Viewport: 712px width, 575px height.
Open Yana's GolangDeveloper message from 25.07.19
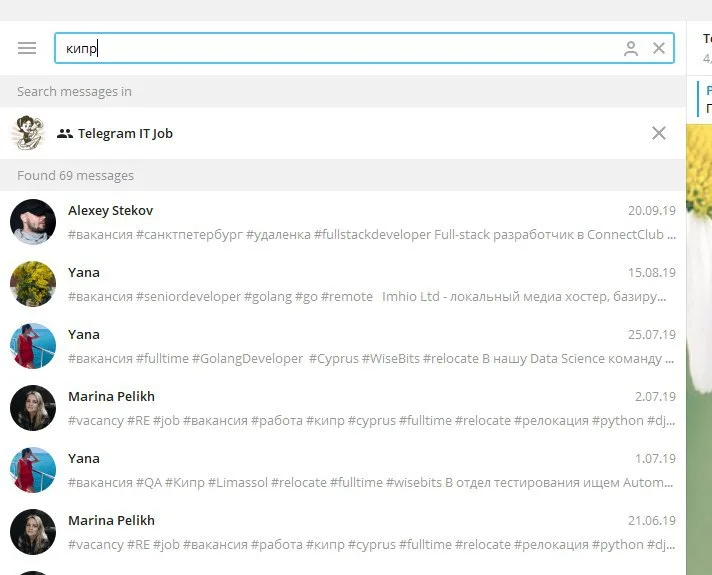370,346
